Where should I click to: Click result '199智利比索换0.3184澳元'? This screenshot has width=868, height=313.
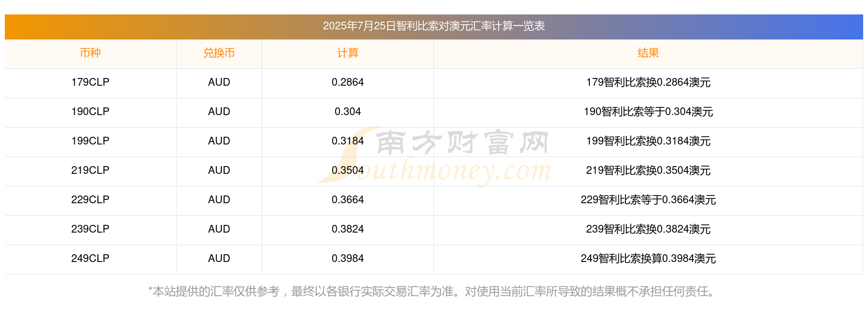coord(648,141)
